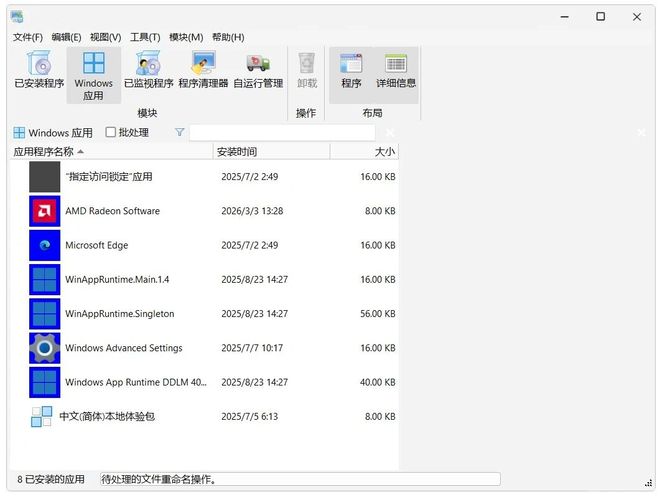Clear the filter with the X button
Image resolution: width=660 pixels, height=497 pixels.
pos(390,133)
